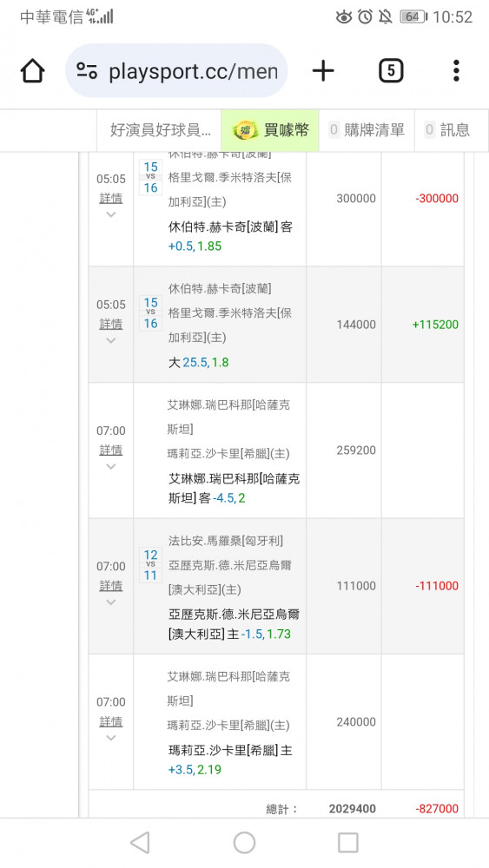Expand chevron under last 07:00 詳情 row

coord(111,737)
